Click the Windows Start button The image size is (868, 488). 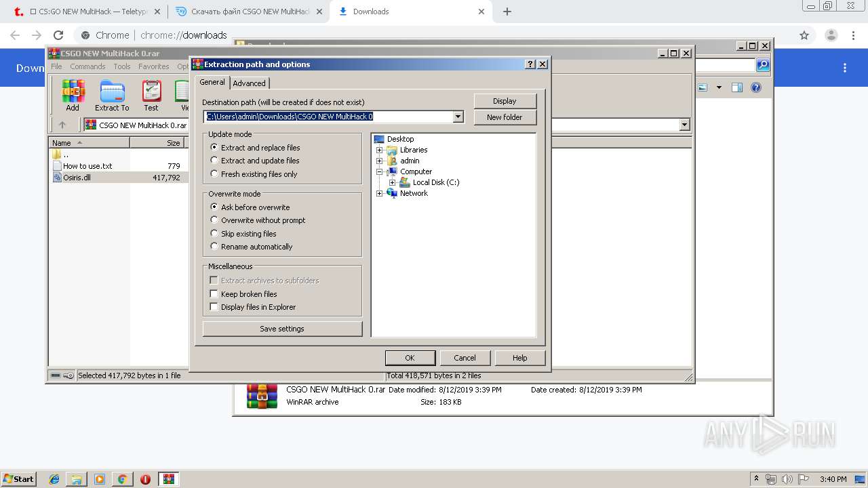18,479
